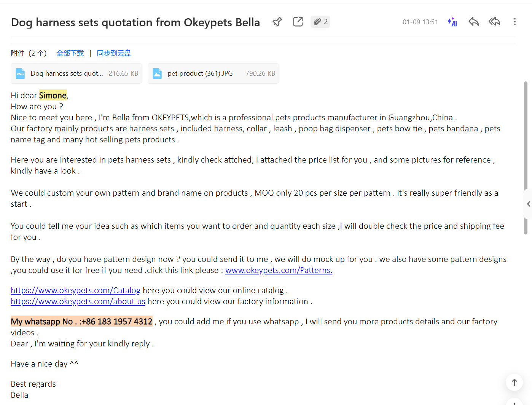Sync attachments to cloud via 同步到云盘
Screen dimensions: 532x405
tap(114, 53)
